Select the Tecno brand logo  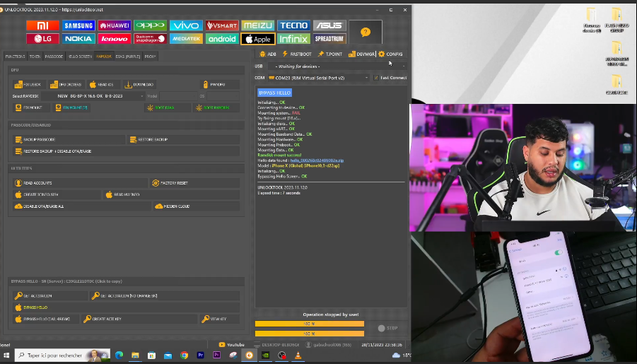pos(293,25)
